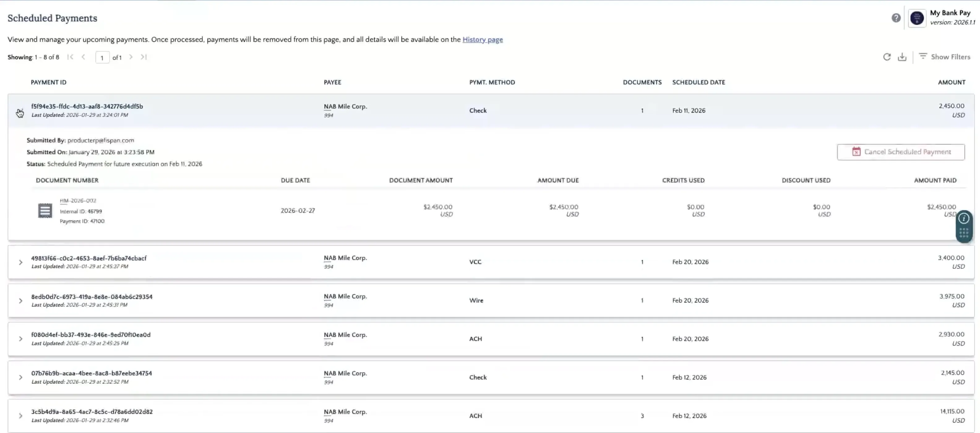Select payment ID 3c5b4d9a-8a65-4ac7-8c5c-d78a6dd02d82
The height and width of the screenshot is (433, 980).
[92, 412]
